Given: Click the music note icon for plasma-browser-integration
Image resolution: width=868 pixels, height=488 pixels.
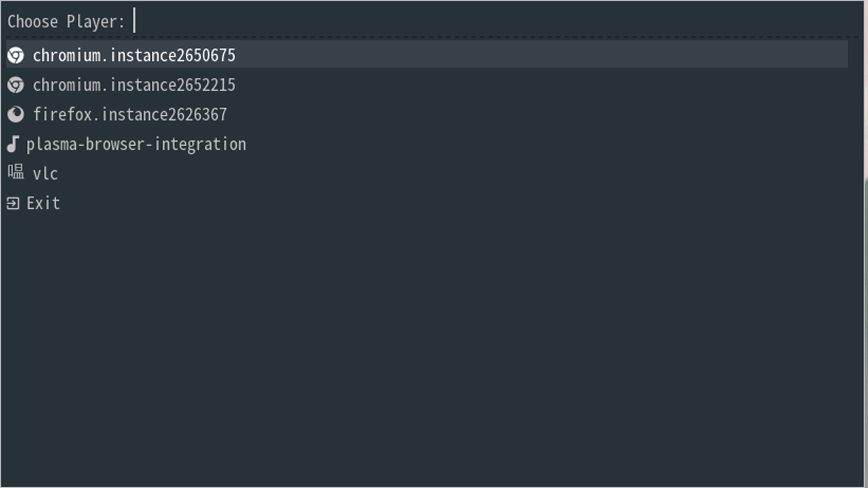Looking at the screenshot, I should point(13,144).
